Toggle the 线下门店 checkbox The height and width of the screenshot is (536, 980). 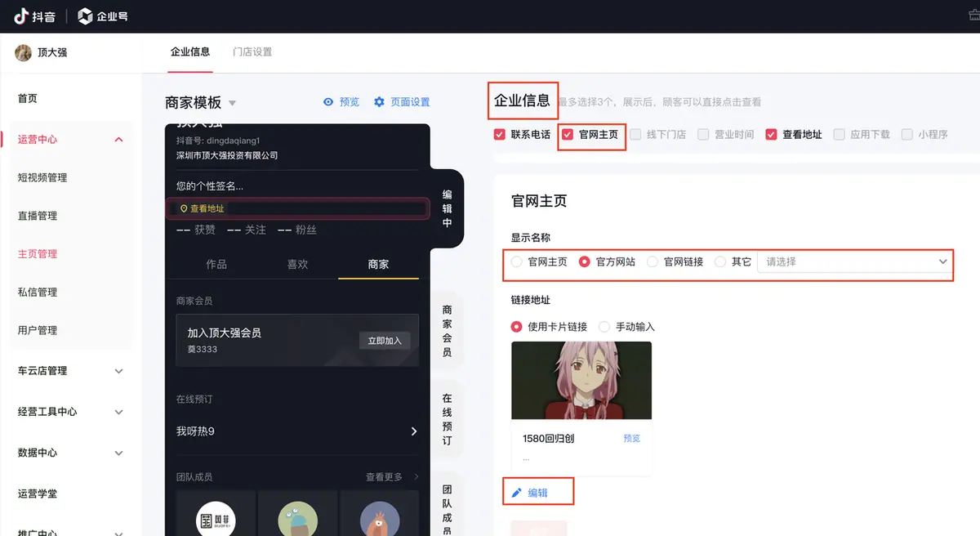click(635, 134)
